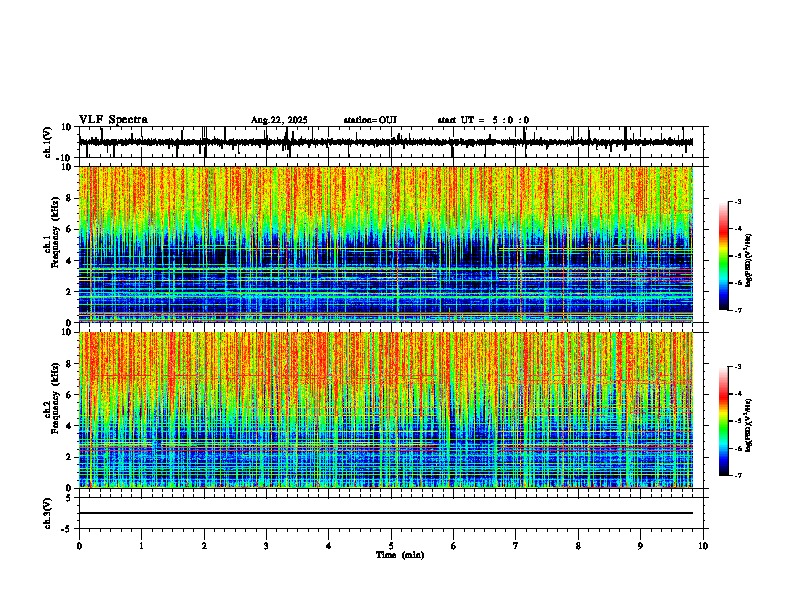The height and width of the screenshot is (612, 792).
Task: Click the "VLF Spectra" title text
Action: [x=113, y=120]
